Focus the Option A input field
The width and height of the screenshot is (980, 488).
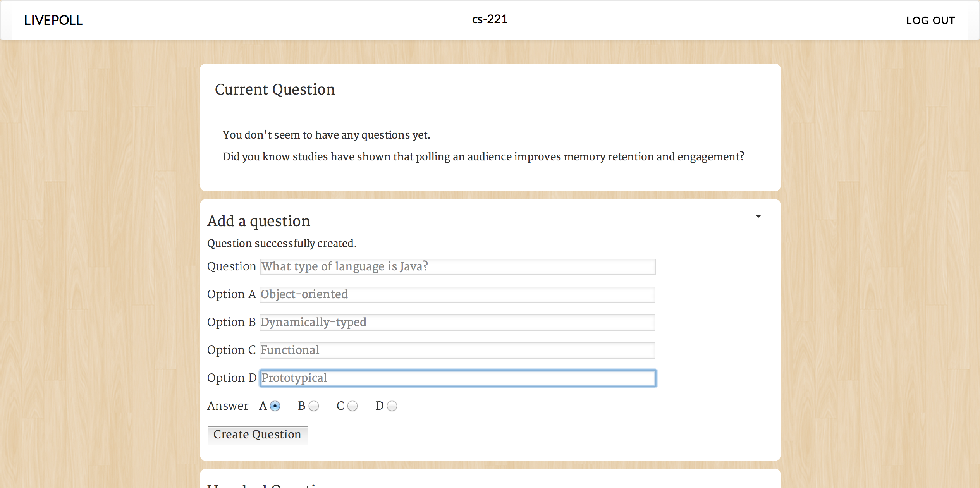point(457,295)
